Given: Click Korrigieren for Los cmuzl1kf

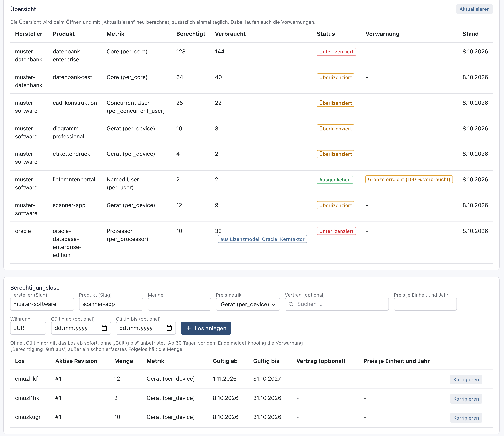Looking at the screenshot, I should (466, 380).
